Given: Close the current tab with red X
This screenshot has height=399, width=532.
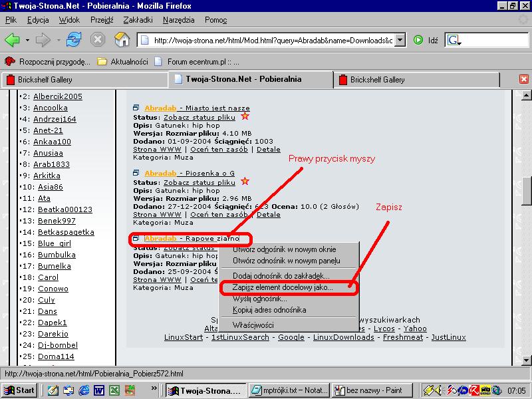Looking at the screenshot, I should [524, 79].
